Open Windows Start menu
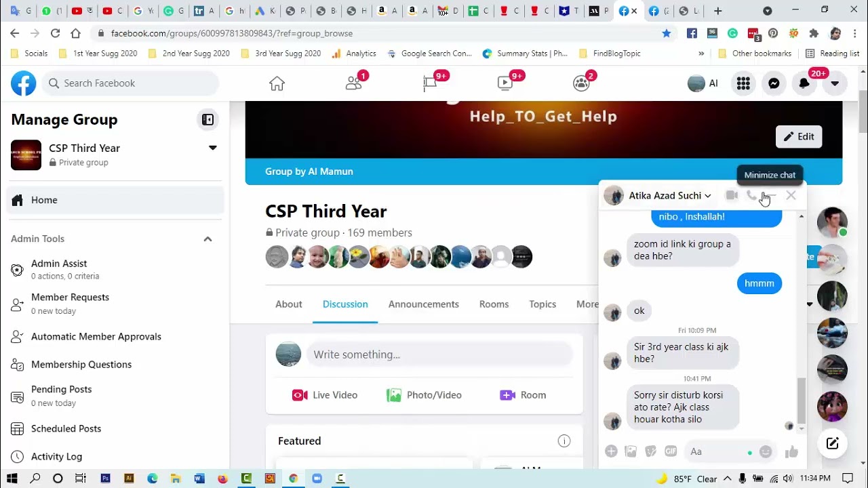The height and width of the screenshot is (488, 868). pos(12,479)
